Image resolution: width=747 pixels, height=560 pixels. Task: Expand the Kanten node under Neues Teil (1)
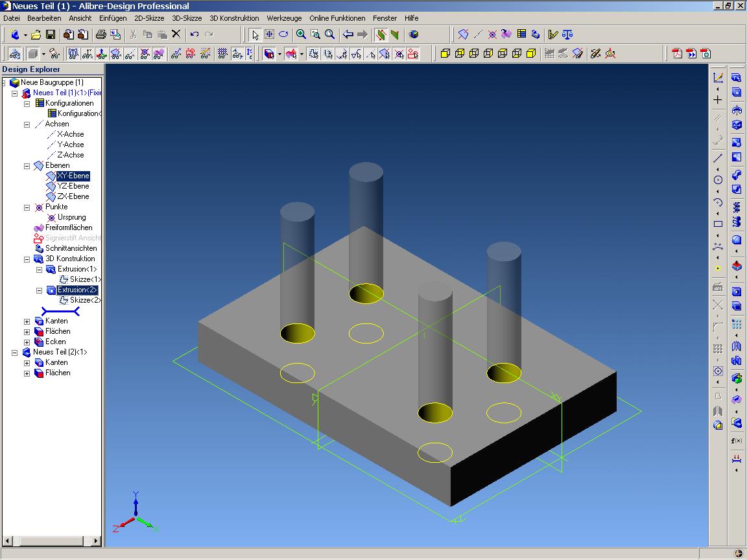pos(27,321)
